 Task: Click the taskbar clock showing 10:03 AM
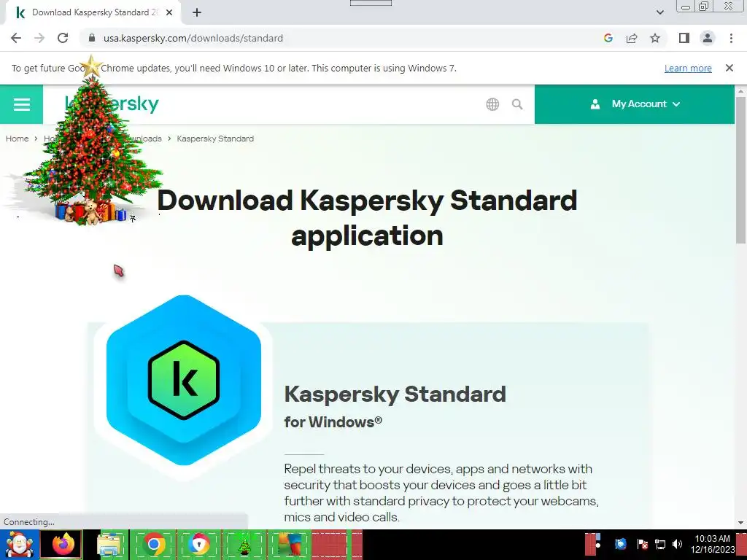(x=712, y=544)
